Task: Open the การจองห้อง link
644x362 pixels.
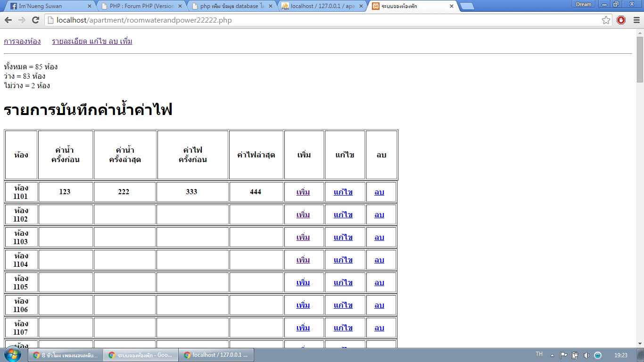Action: tap(22, 41)
